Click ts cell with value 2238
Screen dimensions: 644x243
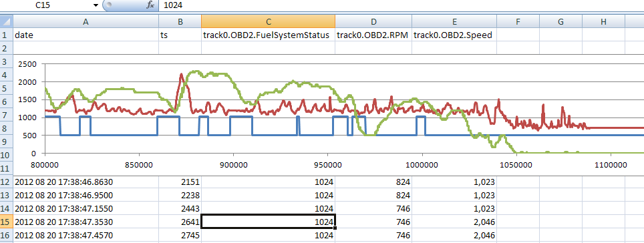click(180, 196)
